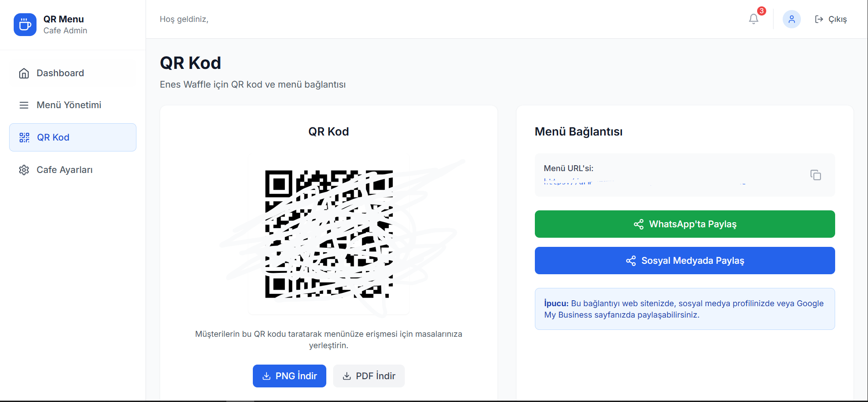The width and height of the screenshot is (868, 402).
Task: Click the Menü Yönetimi hamburger icon
Action: [24, 105]
